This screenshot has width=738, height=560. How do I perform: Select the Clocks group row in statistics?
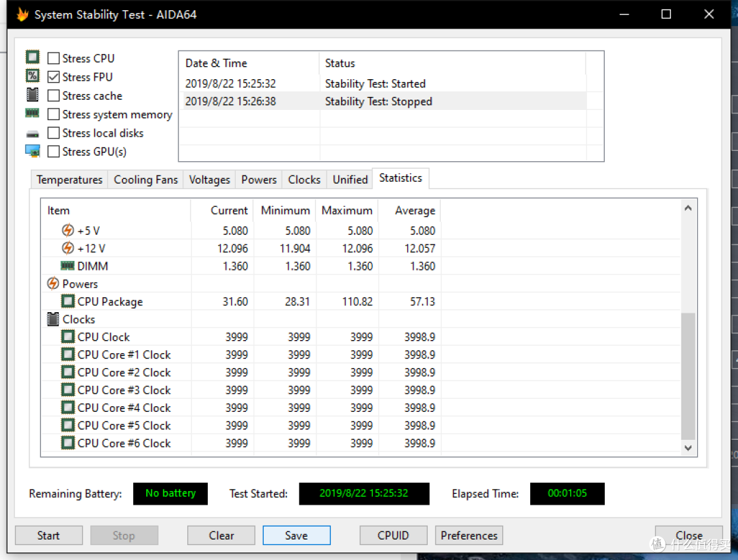tap(361, 319)
